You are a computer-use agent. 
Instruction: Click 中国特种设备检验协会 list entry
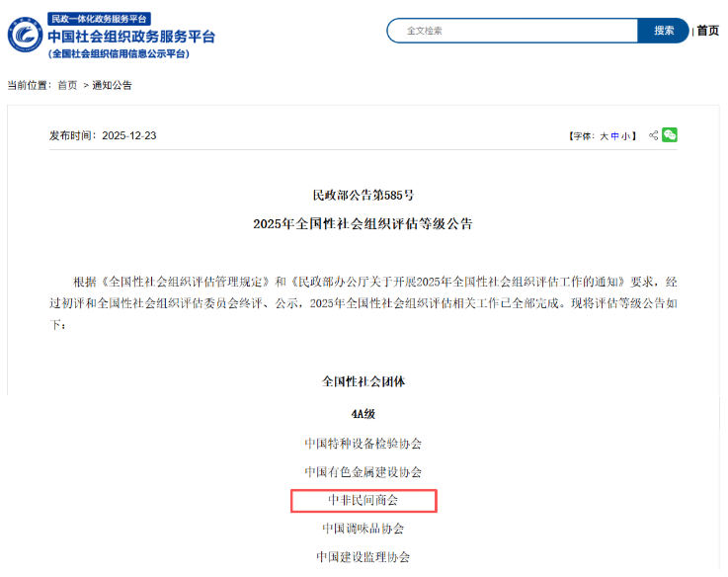(x=364, y=444)
